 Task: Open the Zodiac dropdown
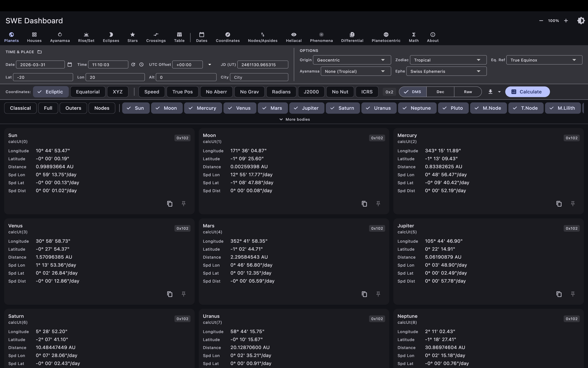(x=448, y=60)
